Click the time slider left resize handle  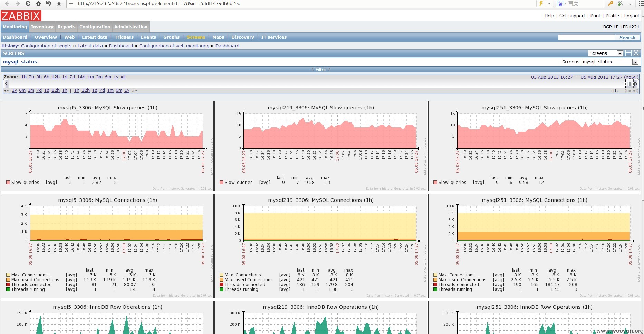pos(625,84)
